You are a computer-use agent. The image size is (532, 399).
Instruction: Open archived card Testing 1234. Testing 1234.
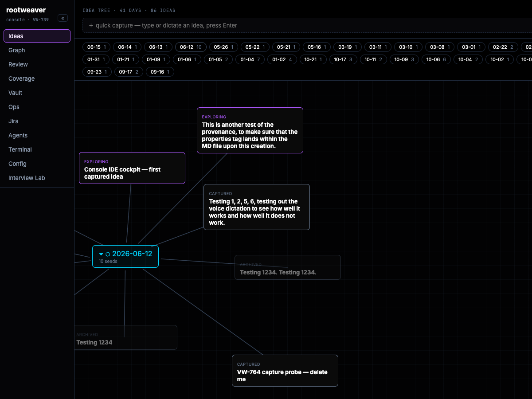coord(288,267)
